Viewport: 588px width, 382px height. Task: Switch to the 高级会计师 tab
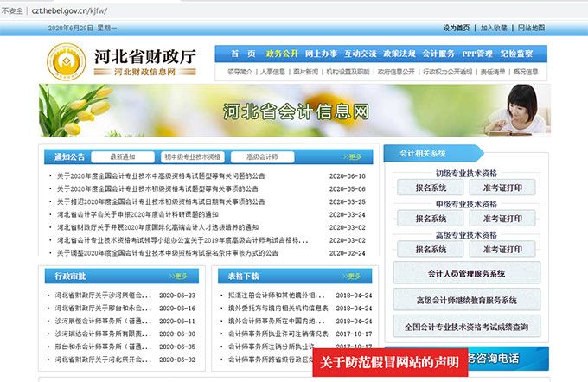262,157
